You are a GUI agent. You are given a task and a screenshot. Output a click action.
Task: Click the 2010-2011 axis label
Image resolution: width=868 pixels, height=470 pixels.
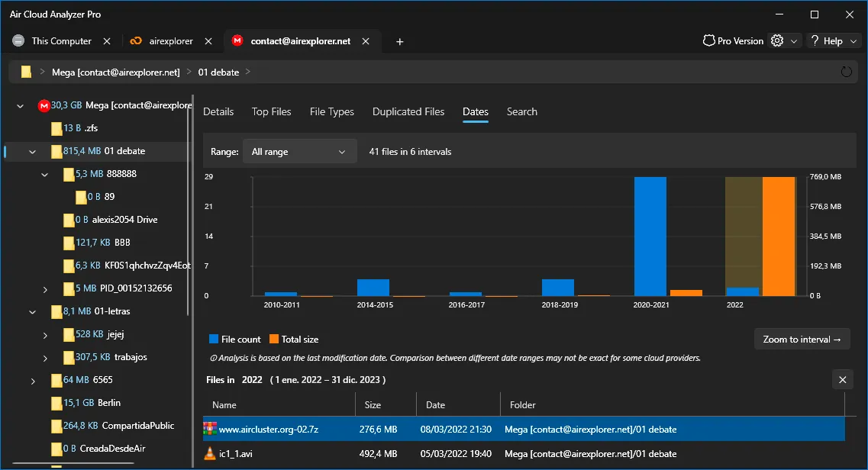(282, 304)
